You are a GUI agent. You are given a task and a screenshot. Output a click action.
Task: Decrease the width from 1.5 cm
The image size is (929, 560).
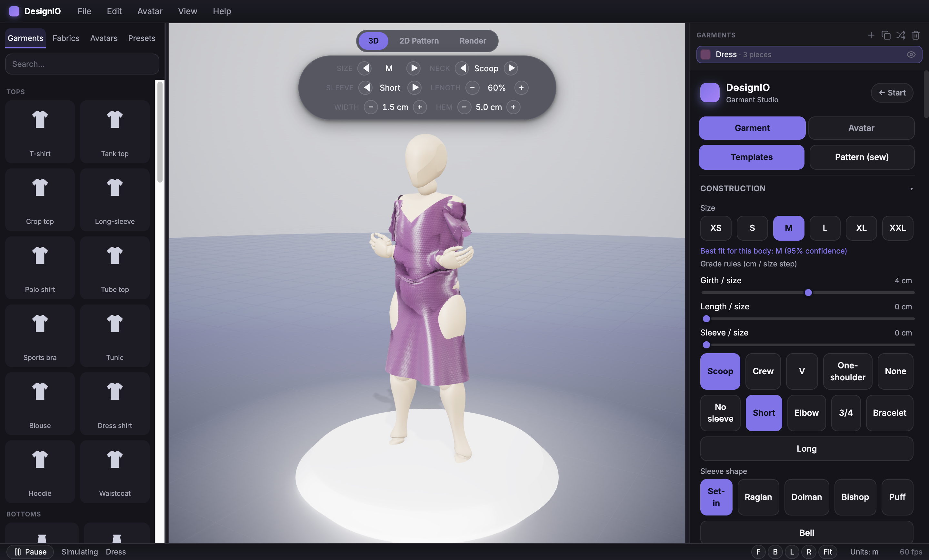[x=371, y=107]
